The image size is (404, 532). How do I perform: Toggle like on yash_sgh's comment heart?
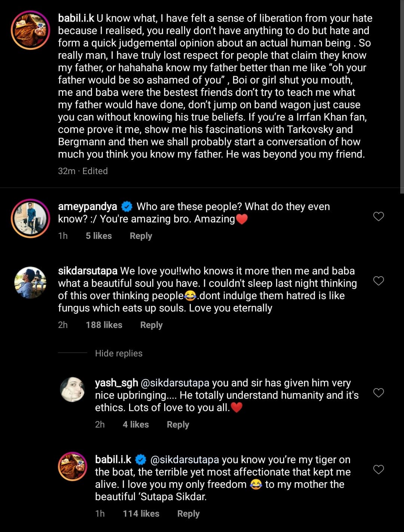(x=379, y=393)
